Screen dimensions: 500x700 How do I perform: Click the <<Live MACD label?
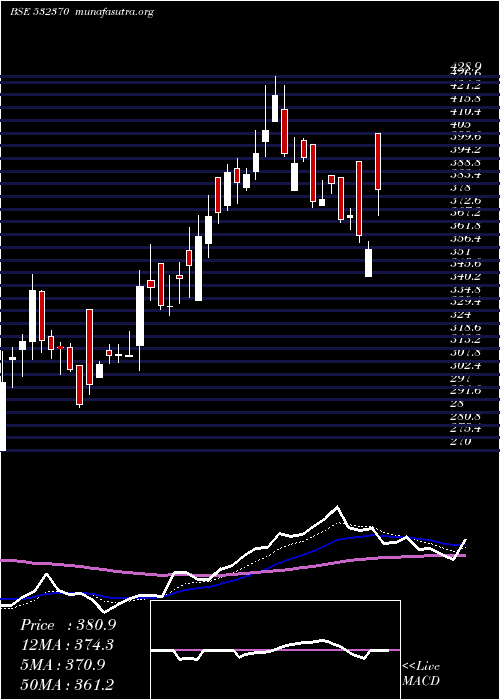pos(421,674)
